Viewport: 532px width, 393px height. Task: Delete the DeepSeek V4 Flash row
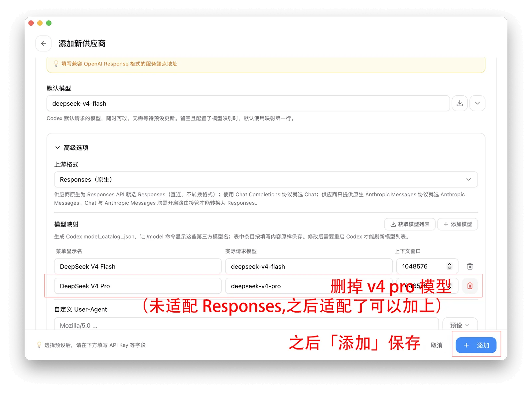coord(470,266)
